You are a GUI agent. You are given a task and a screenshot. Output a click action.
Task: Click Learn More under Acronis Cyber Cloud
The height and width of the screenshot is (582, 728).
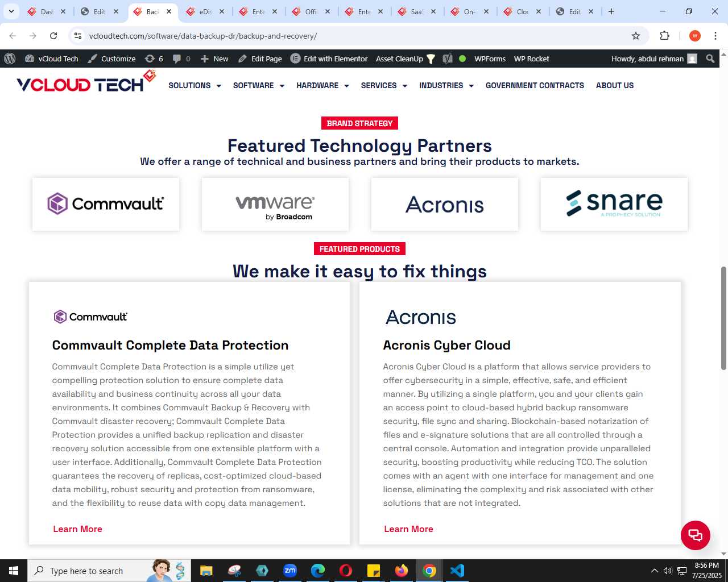[408, 529]
